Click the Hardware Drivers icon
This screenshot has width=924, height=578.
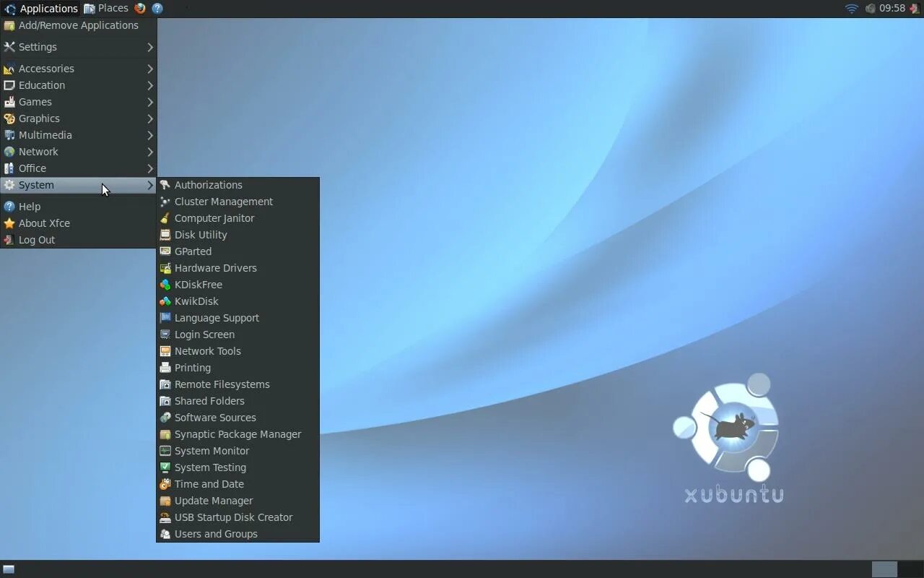tap(165, 268)
